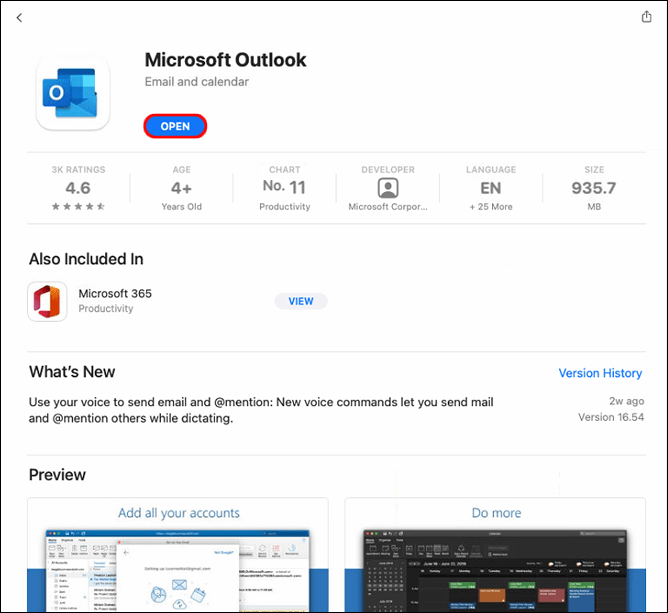This screenshot has height=613, width=668.
Task: Click Productivity under chart ranking
Action: coord(285,207)
